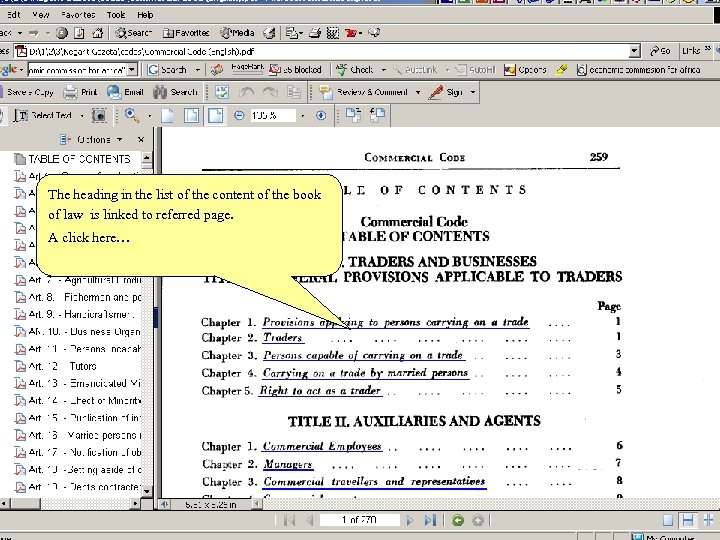Open the Edit menu

14,15
